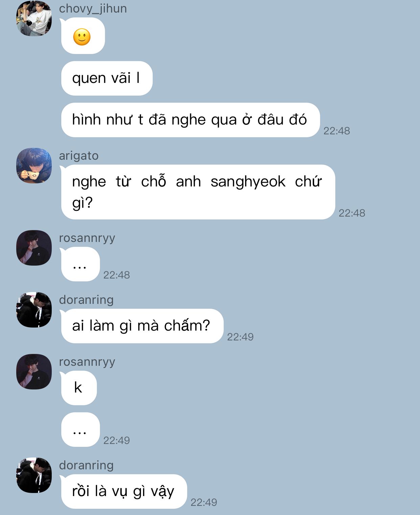Tap the 'ai làm gì mà chấm?' bubble

(x=142, y=326)
